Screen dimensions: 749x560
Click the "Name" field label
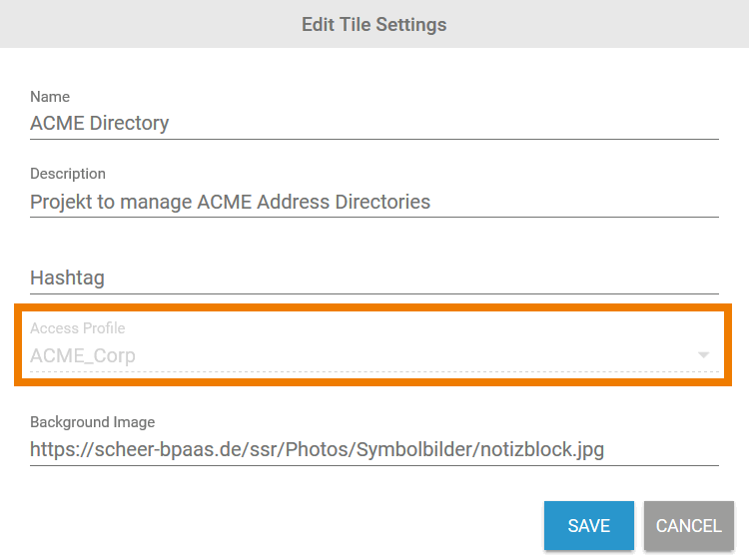point(50,97)
